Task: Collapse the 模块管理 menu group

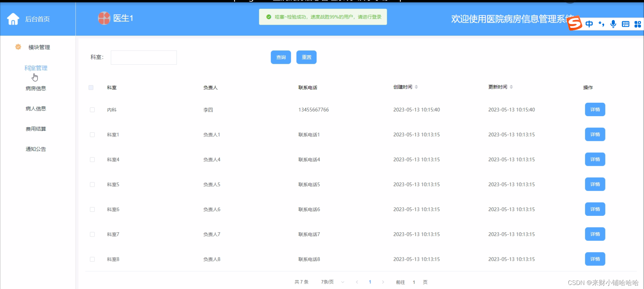Action: [x=39, y=47]
